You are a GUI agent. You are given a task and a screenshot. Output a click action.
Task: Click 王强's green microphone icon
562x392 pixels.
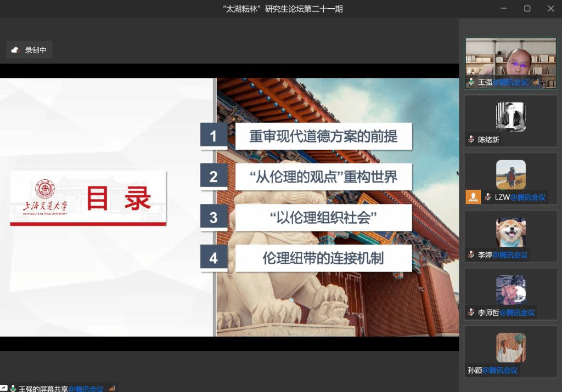tap(471, 82)
